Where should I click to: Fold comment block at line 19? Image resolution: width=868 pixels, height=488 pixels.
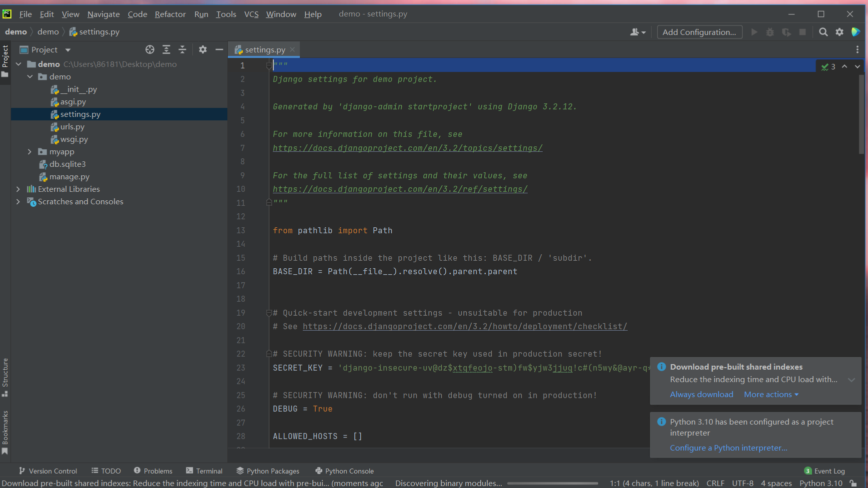[x=269, y=313]
